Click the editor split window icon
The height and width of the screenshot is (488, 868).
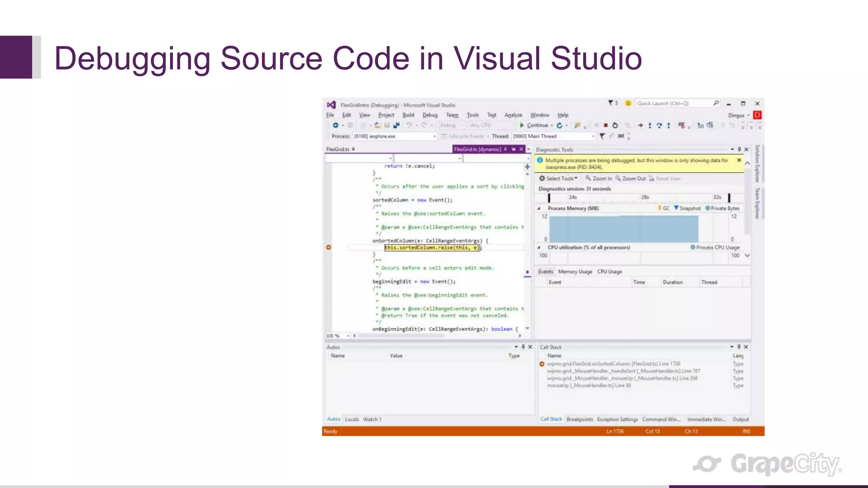coord(527,166)
